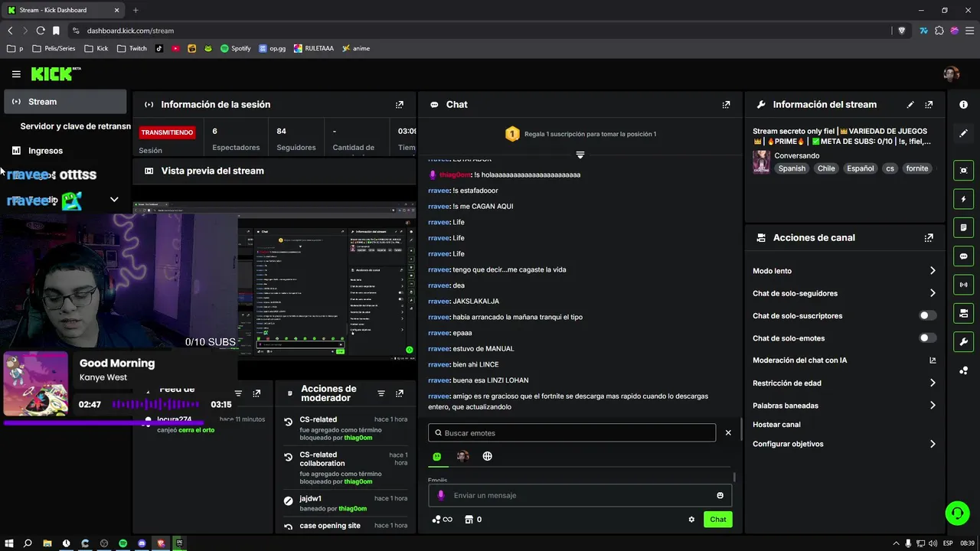The width and height of the screenshot is (980, 551).
Task: Toggle channel actions widget in right sidebar
Action: (x=963, y=314)
